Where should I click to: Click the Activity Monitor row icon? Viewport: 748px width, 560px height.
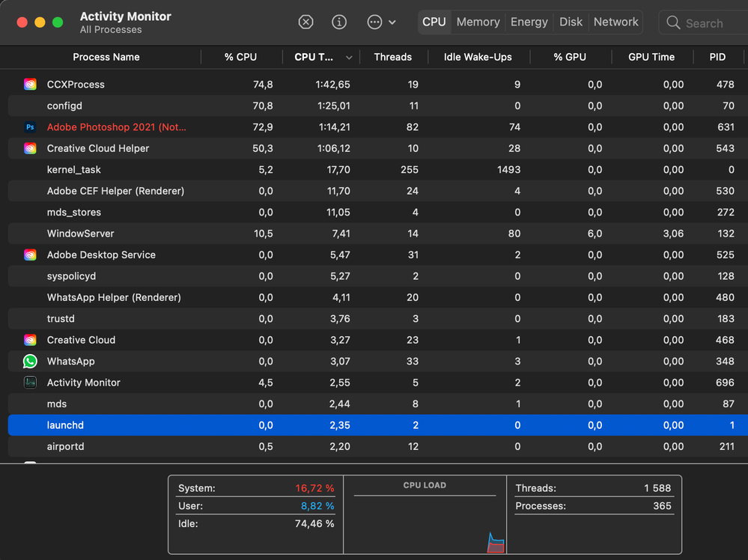30,383
